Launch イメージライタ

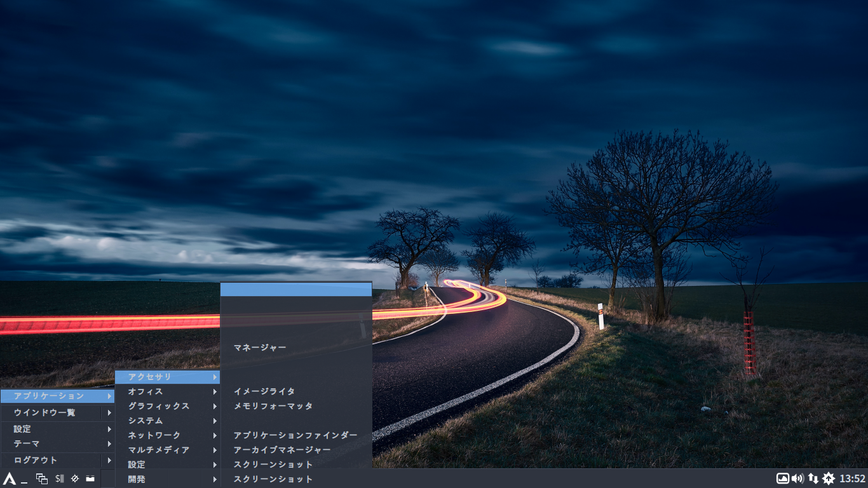(296, 391)
